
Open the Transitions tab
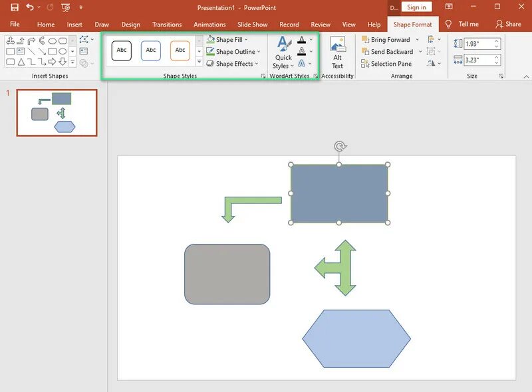167,25
